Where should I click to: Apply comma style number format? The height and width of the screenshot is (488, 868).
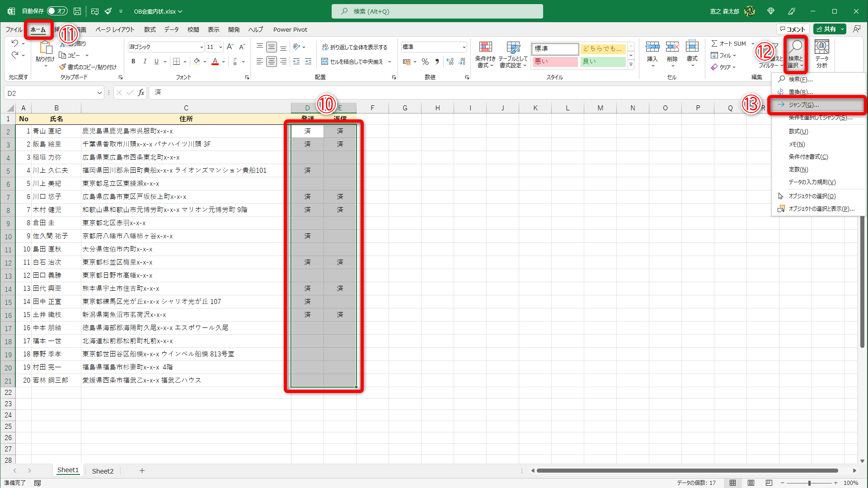coord(437,62)
